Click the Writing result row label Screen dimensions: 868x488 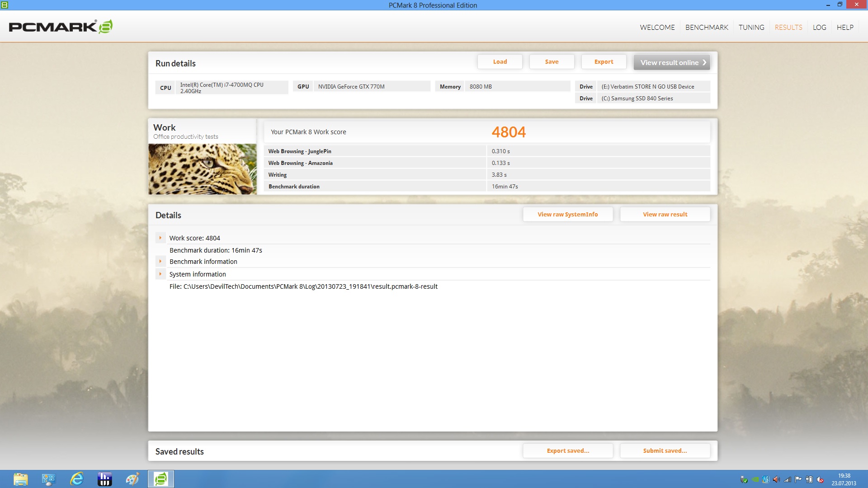pyautogui.click(x=277, y=175)
